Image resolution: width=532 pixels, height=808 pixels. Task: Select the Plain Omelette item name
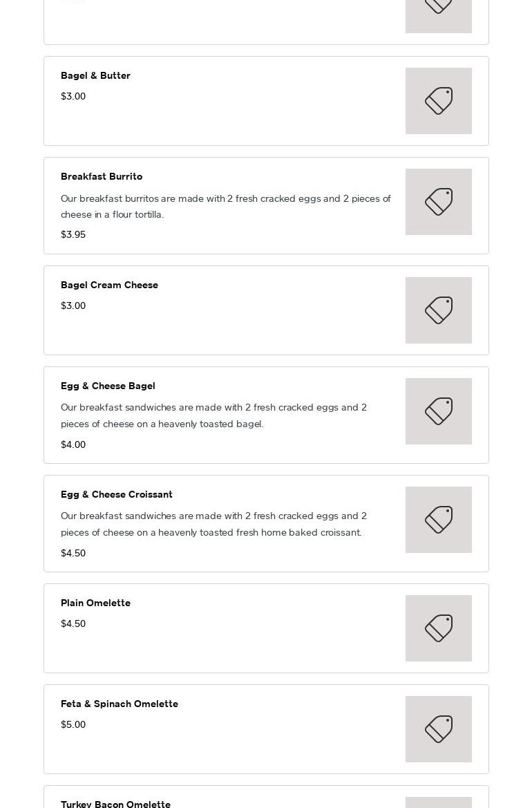[x=95, y=603]
